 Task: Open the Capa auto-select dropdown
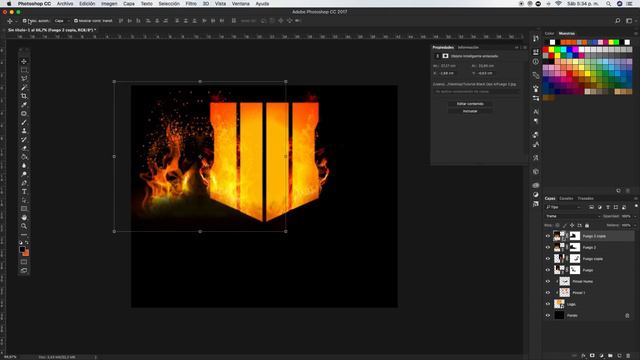click(x=62, y=21)
